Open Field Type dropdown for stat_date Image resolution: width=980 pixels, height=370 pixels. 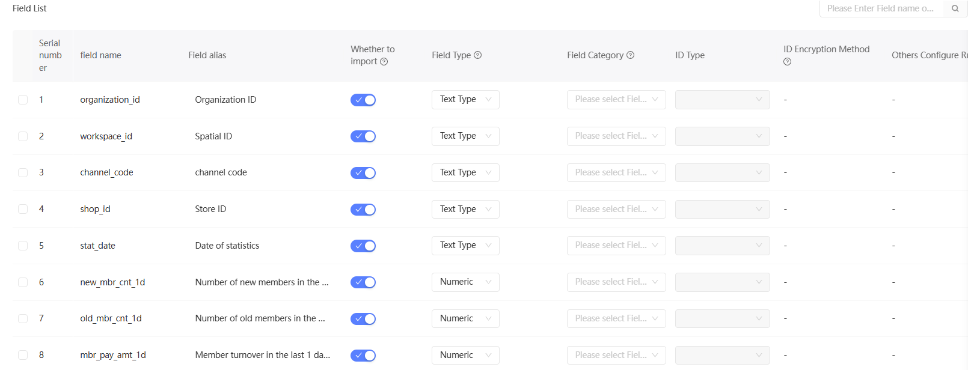coord(465,245)
